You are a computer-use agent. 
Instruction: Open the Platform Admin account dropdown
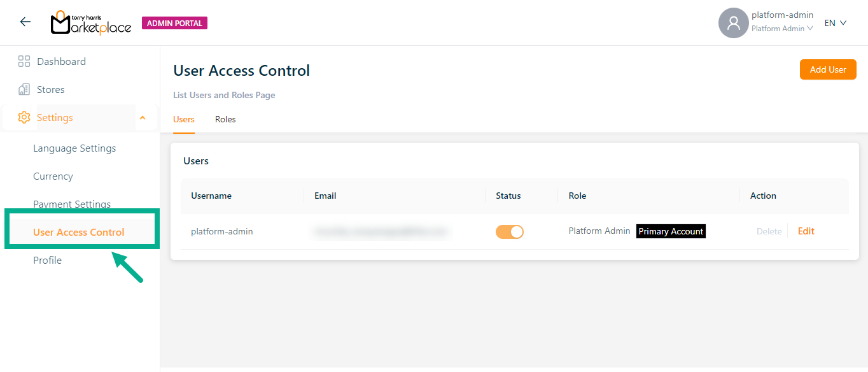782,29
